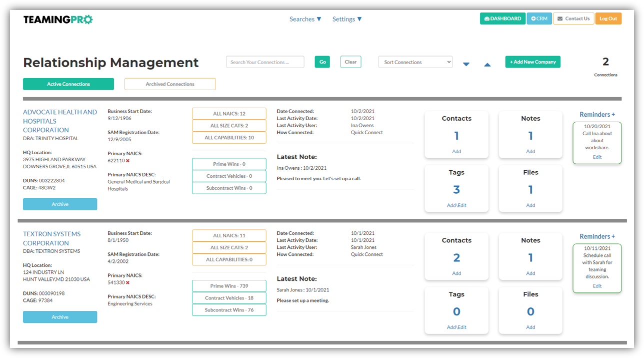Expand the Sort Connections combo box
The width and height of the screenshot is (644, 358).
pos(415,62)
